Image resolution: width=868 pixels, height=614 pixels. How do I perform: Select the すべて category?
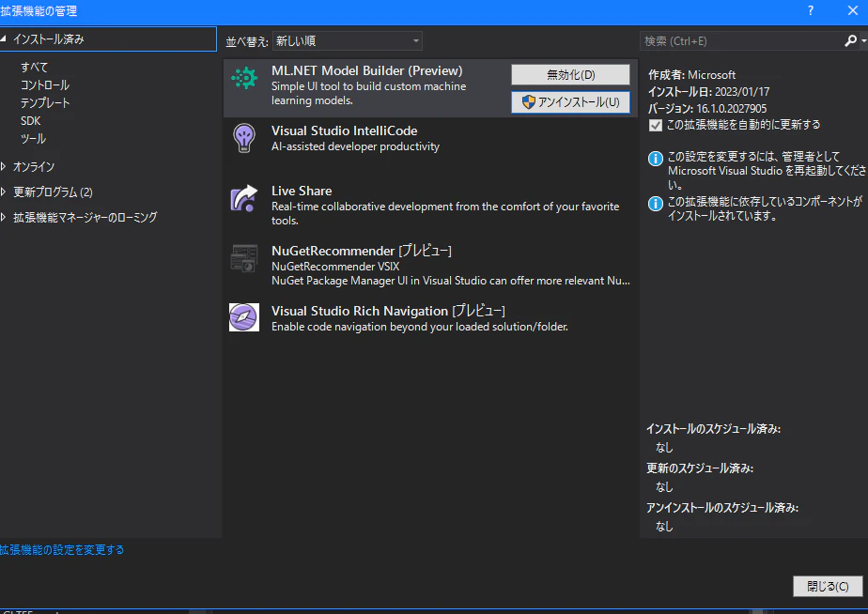(x=35, y=67)
